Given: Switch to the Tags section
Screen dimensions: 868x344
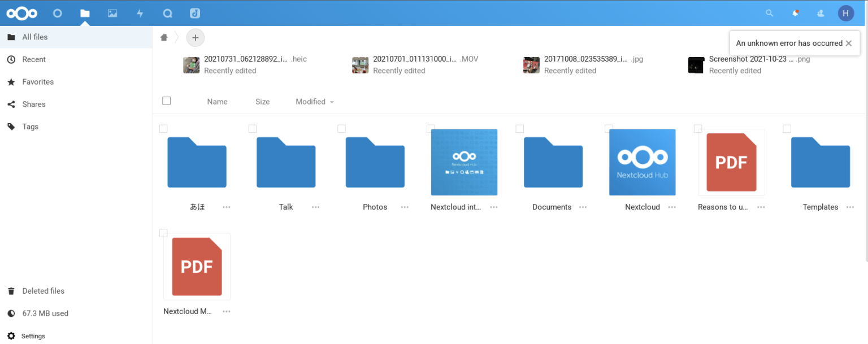Looking at the screenshot, I should tap(30, 126).
